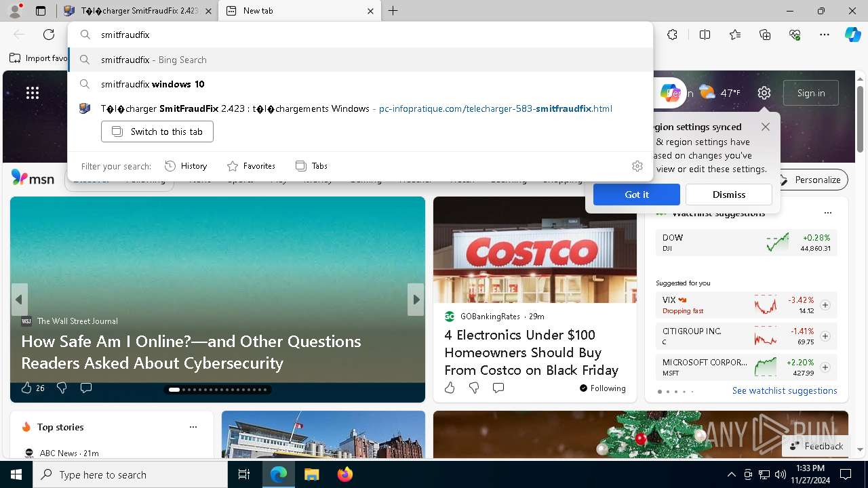Open the DOW index row
The width and height of the screenshot is (868, 488).
pos(747,243)
